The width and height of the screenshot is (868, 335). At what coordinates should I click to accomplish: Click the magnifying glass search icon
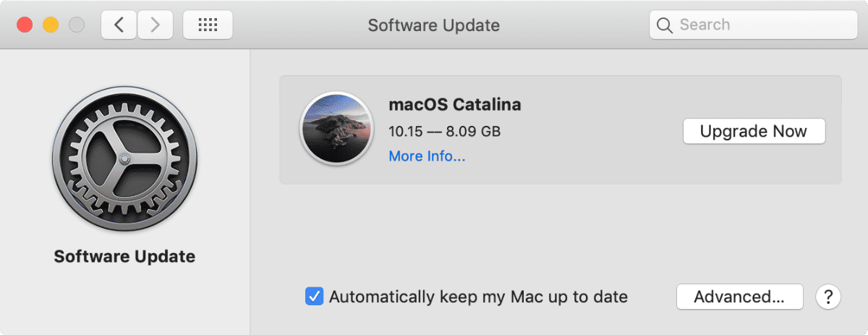(x=665, y=25)
